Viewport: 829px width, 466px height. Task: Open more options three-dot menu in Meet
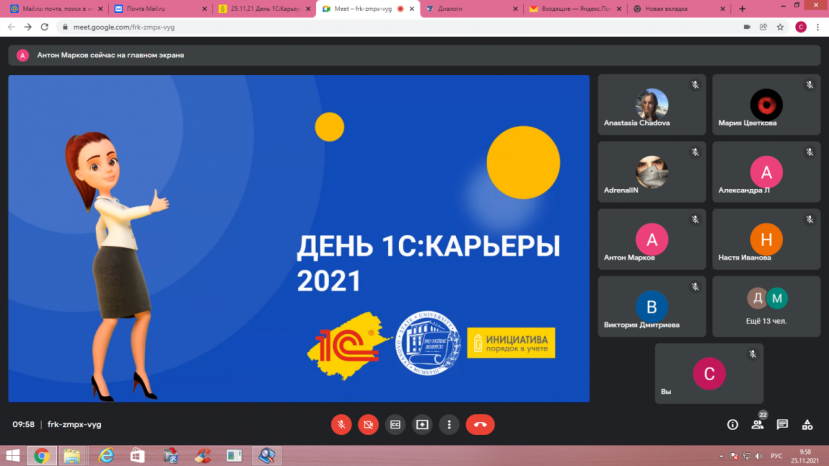click(x=449, y=424)
